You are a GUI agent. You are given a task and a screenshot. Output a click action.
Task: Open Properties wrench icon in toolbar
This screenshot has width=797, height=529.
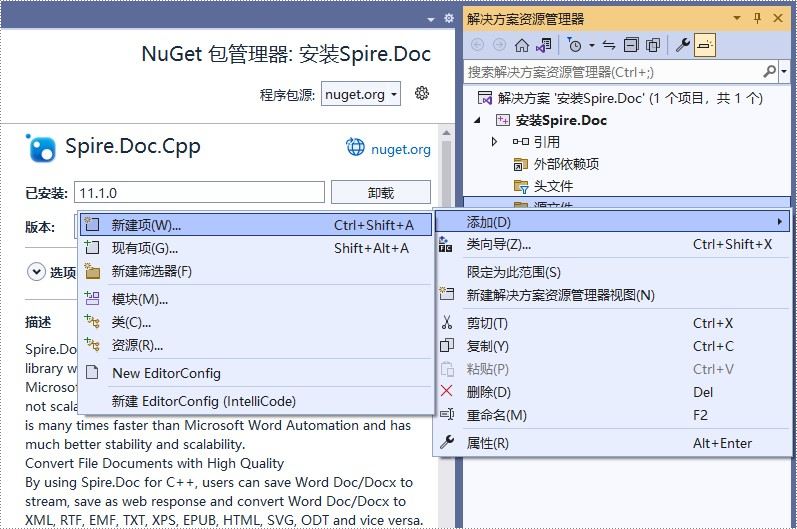point(683,45)
